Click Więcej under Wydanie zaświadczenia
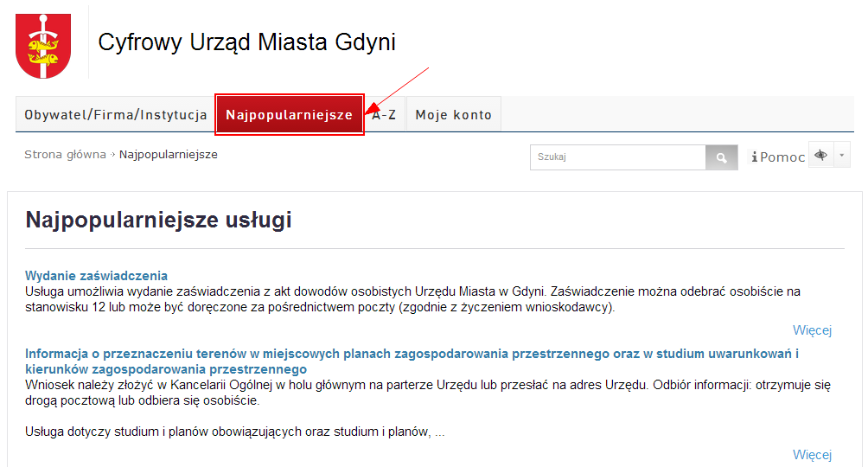This screenshot has width=868, height=467. pos(812,330)
